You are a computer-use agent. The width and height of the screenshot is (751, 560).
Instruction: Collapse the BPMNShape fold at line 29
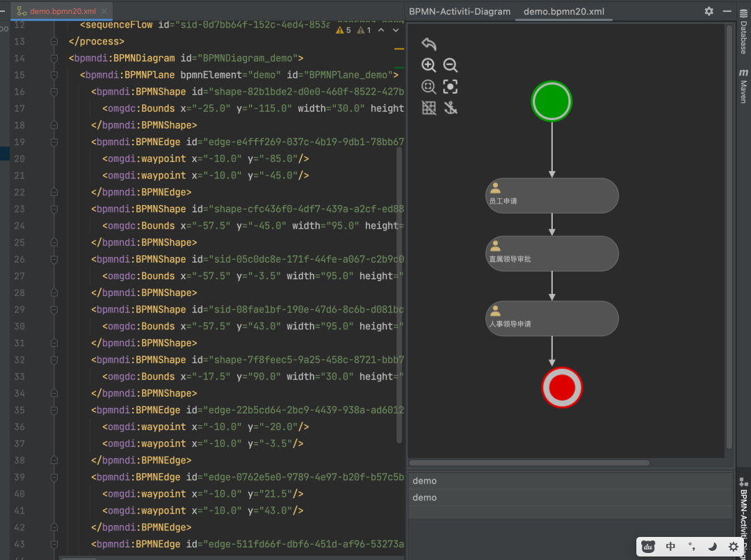54,310
